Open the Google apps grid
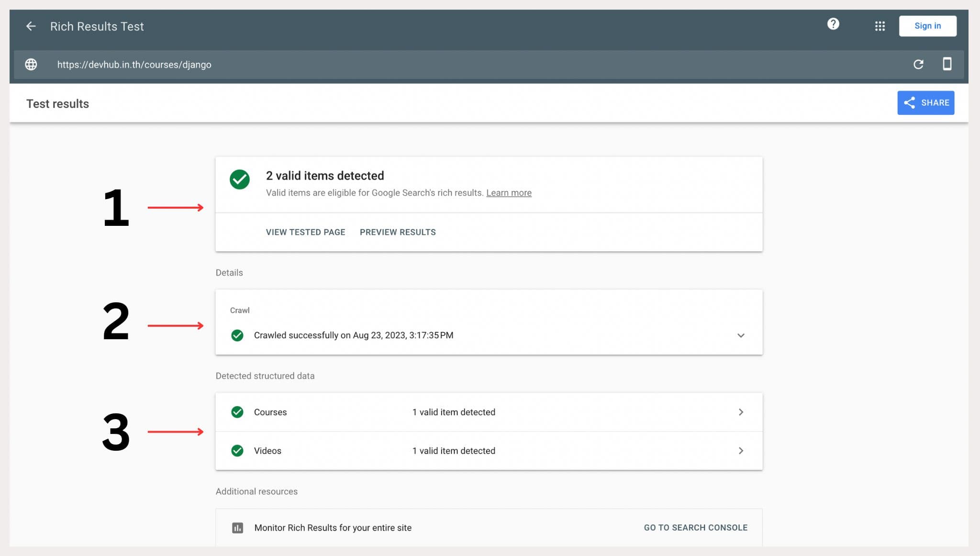The width and height of the screenshot is (980, 556). pyautogui.click(x=880, y=26)
